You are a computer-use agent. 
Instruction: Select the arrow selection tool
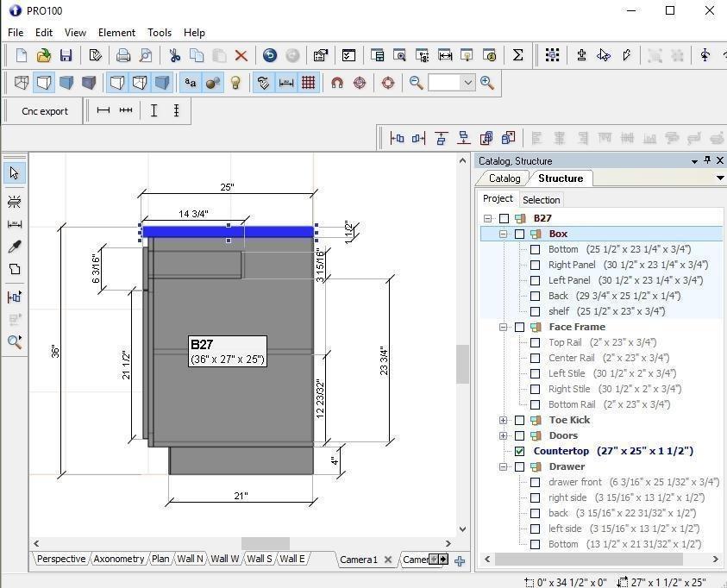(13, 172)
